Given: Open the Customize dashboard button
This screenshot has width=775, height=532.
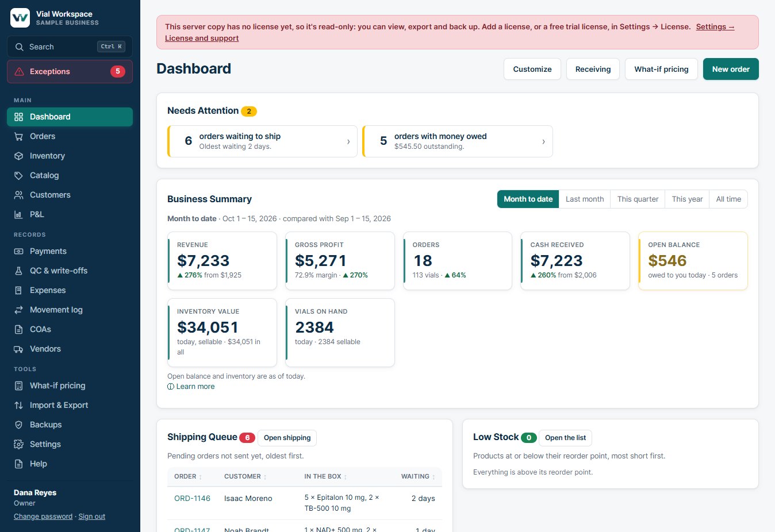Looking at the screenshot, I should click(x=532, y=69).
